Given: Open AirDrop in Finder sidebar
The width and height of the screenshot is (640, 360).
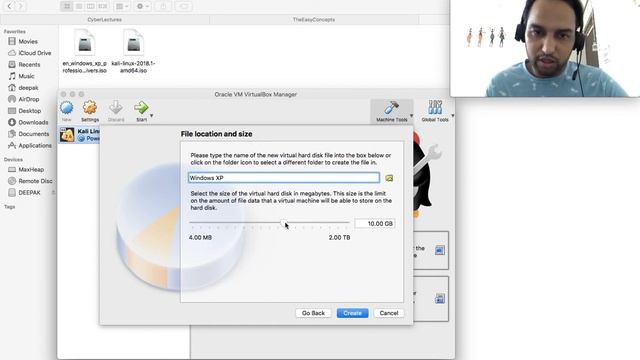Looking at the screenshot, I should point(29,99).
